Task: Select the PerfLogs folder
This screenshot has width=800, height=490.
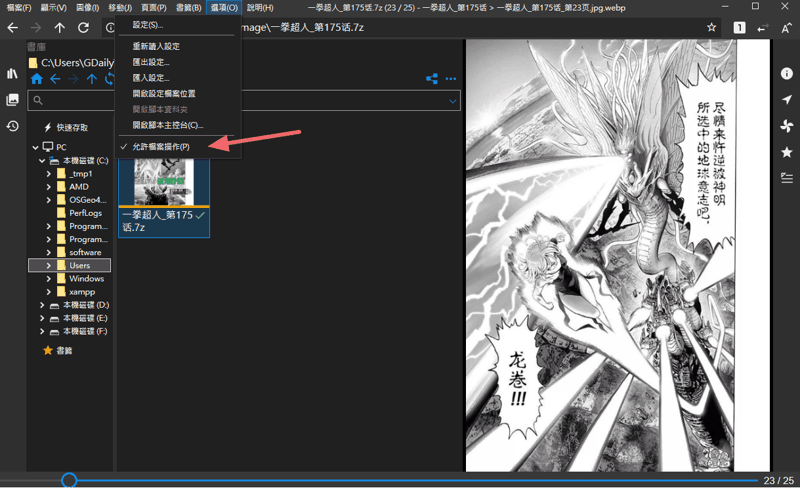Action: pos(85,213)
